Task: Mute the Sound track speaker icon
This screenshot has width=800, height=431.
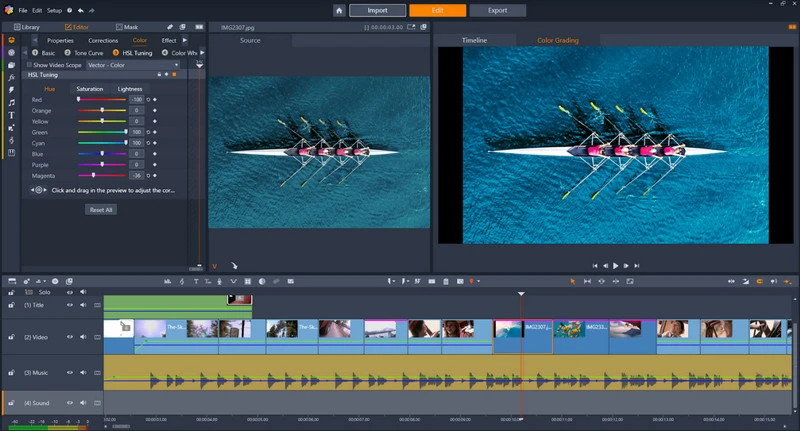Action: (83, 403)
